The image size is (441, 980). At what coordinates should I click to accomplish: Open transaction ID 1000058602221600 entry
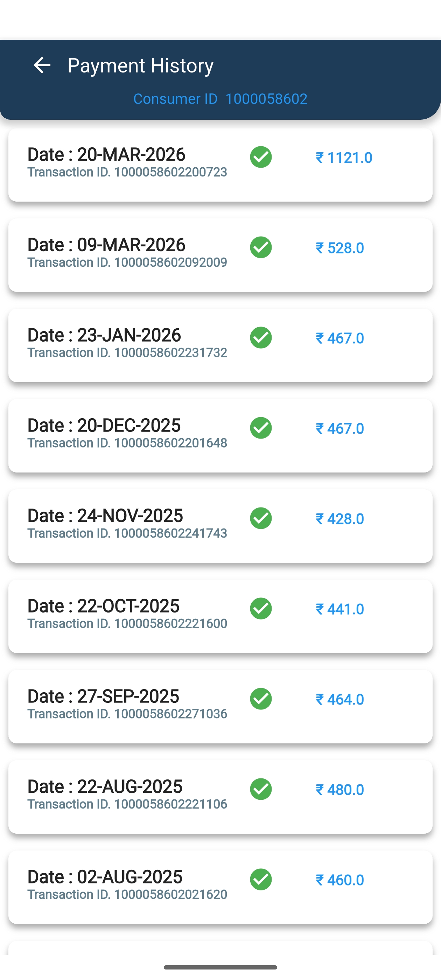[127, 624]
